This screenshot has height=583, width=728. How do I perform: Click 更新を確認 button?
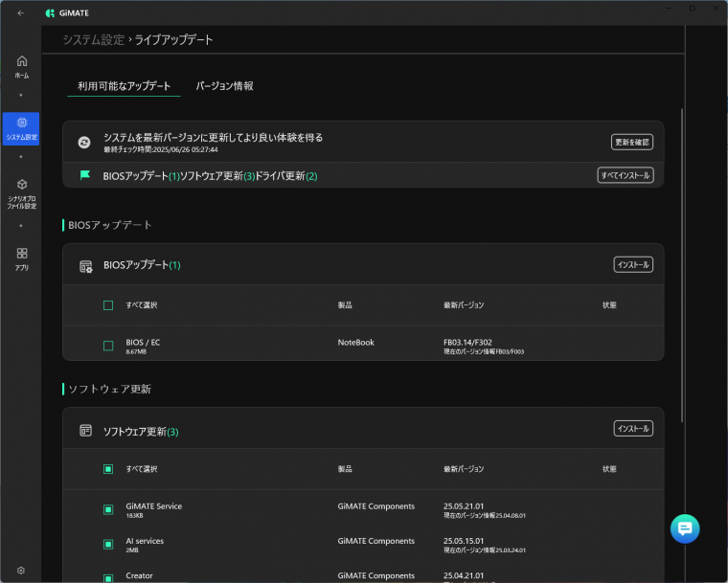[632, 142]
